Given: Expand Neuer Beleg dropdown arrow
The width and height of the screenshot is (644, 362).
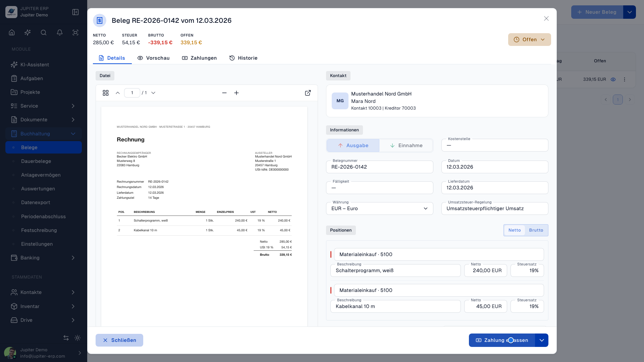Looking at the screenshot, I should 630,12.
